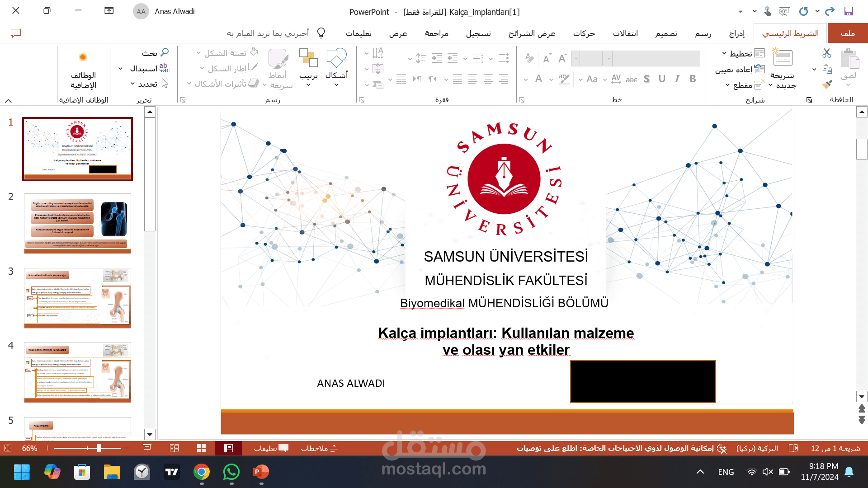Viewport: 868px width, 488px height.
Task: Cut selection with the scissors icon
Action: (827, 53)
